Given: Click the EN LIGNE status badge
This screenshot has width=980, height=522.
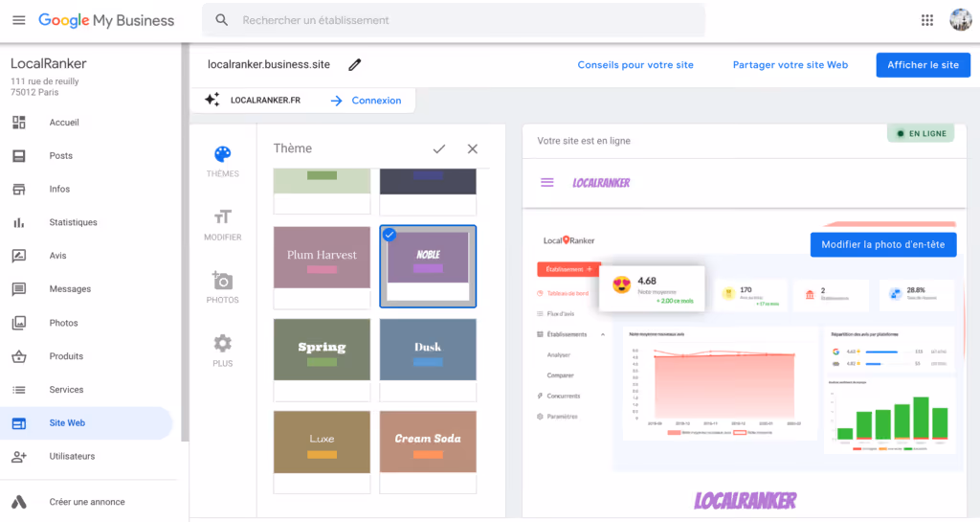Looking at the screenshot, I should coord(921,133).
